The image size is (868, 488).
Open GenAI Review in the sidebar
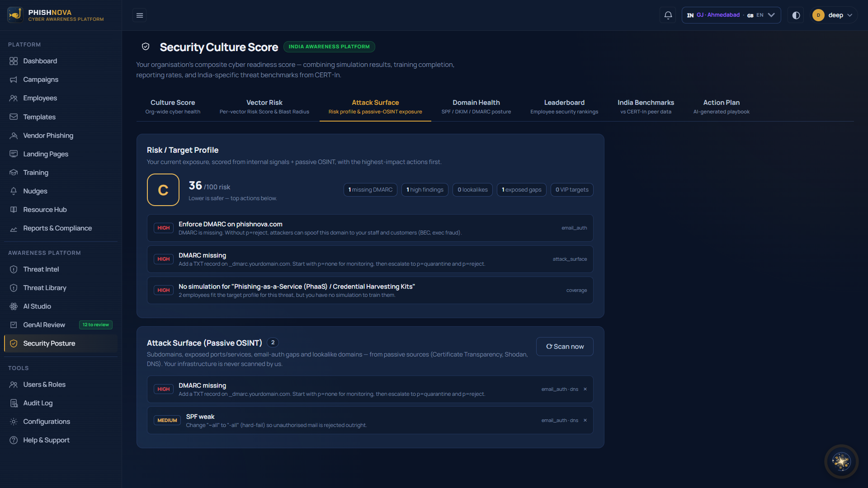(61, 325)
